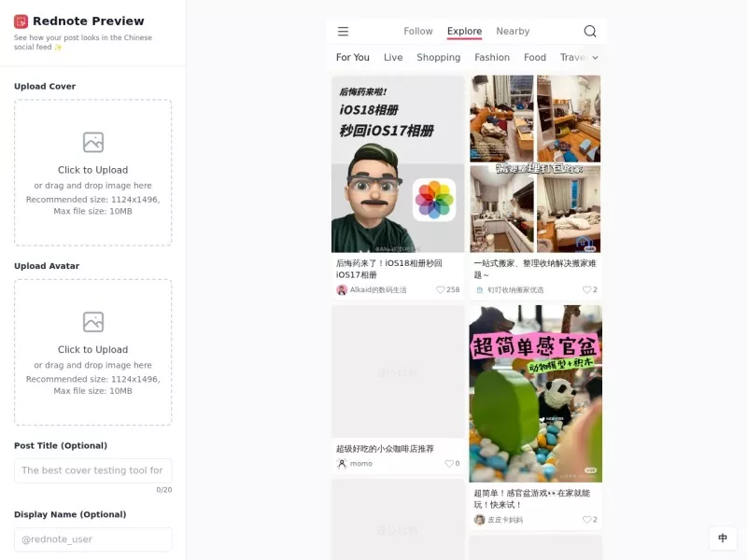Like the momo coffee post heart icon
This screenshot has width=747, height=560.
(449, 463)
